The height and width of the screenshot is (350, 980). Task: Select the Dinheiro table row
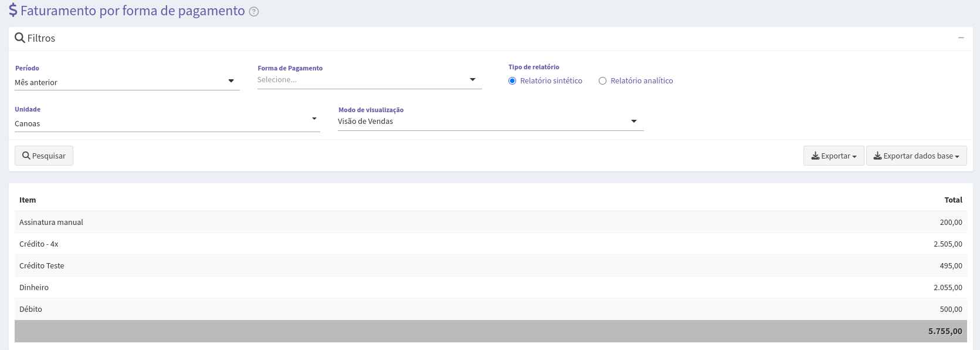[490, 287]
